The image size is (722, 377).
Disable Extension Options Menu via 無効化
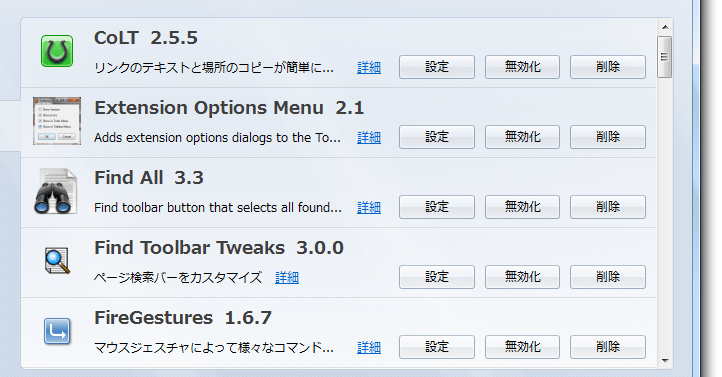point(522,137)
